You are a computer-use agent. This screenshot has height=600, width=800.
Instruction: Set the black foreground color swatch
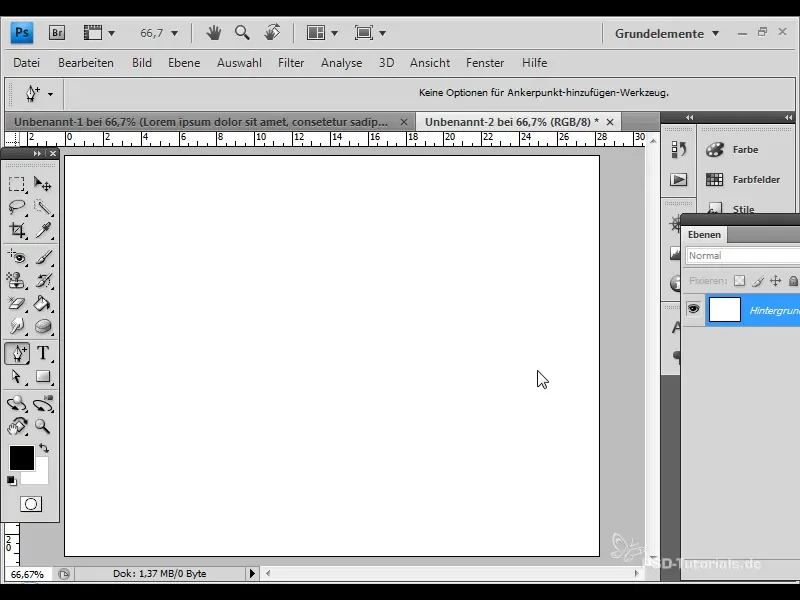[21, 458]
